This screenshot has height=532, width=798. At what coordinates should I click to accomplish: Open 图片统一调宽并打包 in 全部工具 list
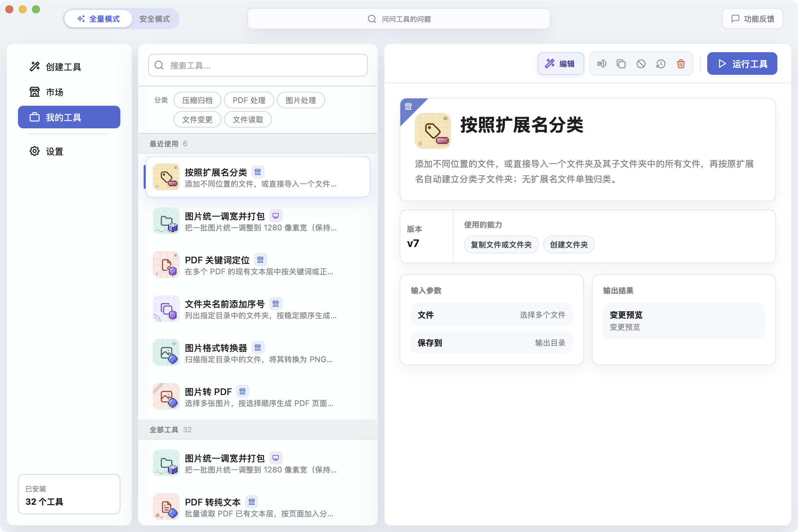tap(258, 463)
